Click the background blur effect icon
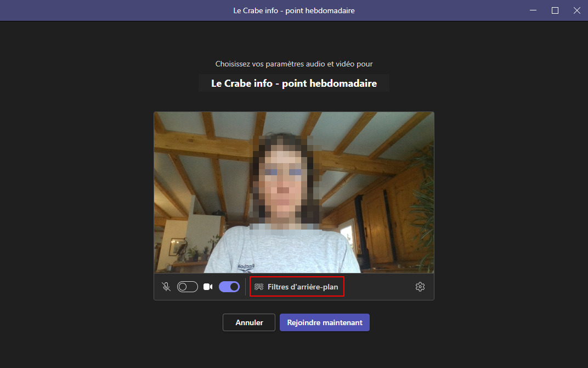The height and width of the screenshot is (368, 588). tap(259, 287)
